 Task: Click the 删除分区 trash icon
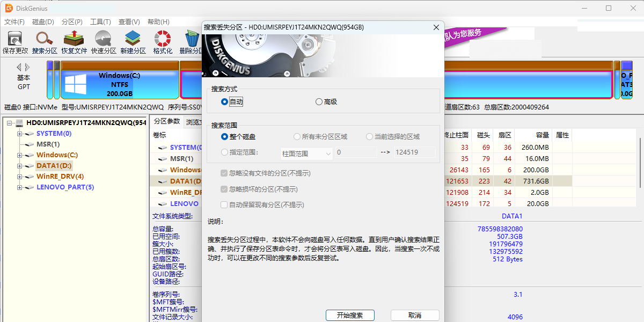click(x=192, y=39)
